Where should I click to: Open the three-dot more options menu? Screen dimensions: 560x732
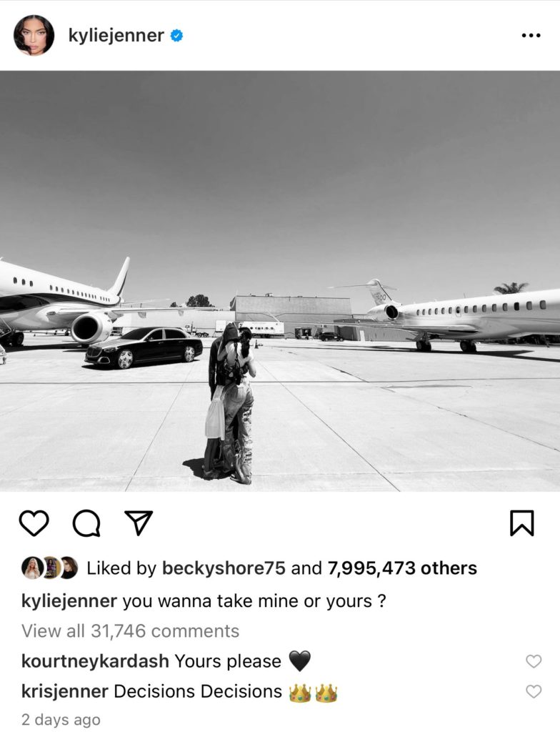coord(531,36)
